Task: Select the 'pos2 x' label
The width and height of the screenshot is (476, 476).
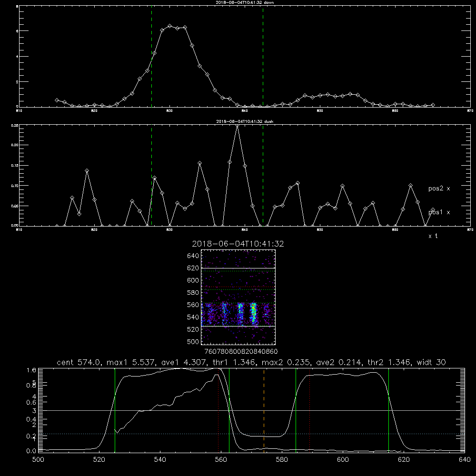Action: [439, 188]
